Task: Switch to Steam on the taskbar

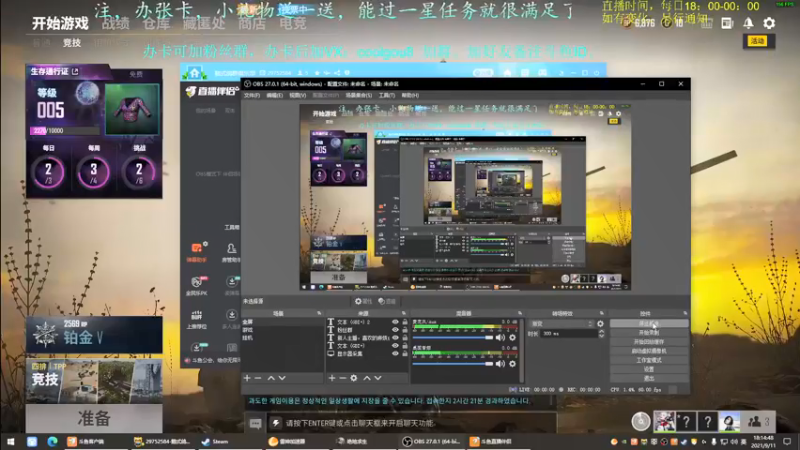Action: click(x=216, y=441)
